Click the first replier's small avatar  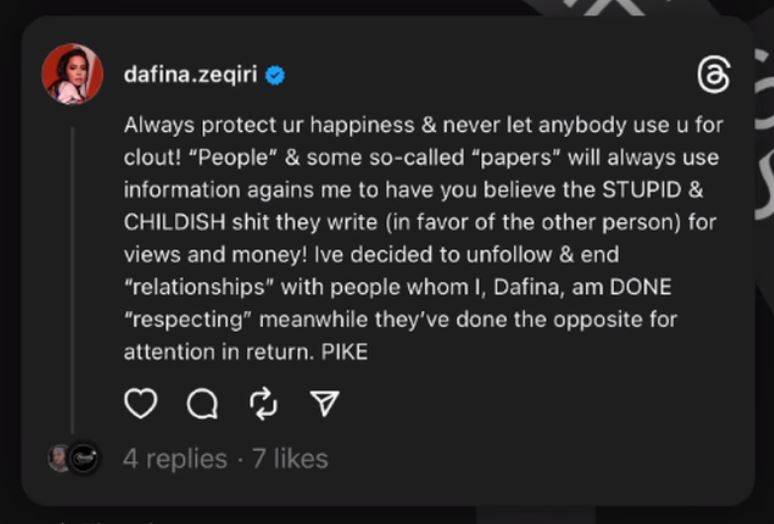tap(58, 458)
